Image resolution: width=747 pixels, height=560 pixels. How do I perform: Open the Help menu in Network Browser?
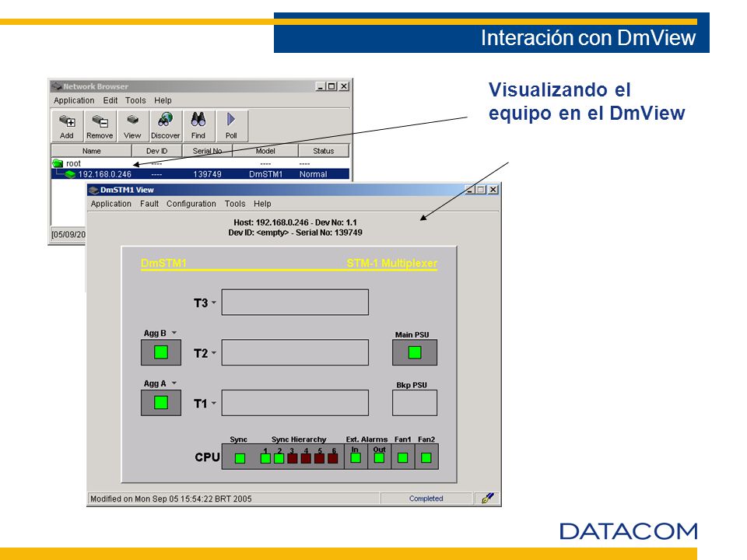click(x=163, y=100)
